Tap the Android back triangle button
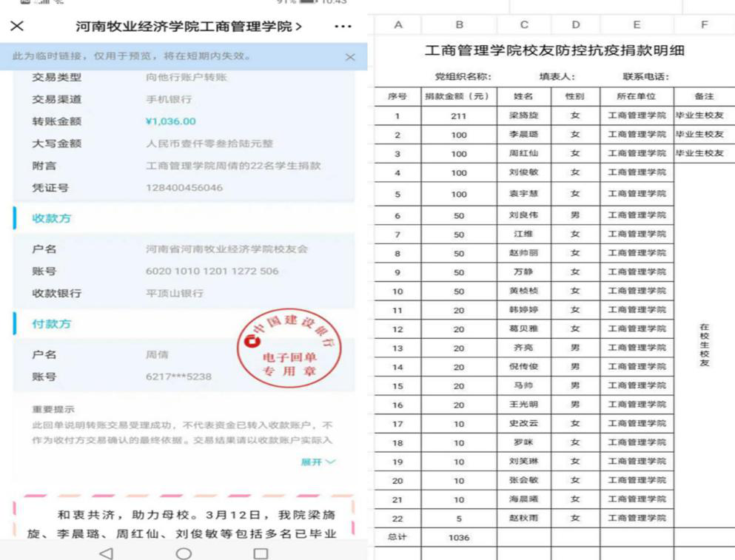 tap(105, 553)
